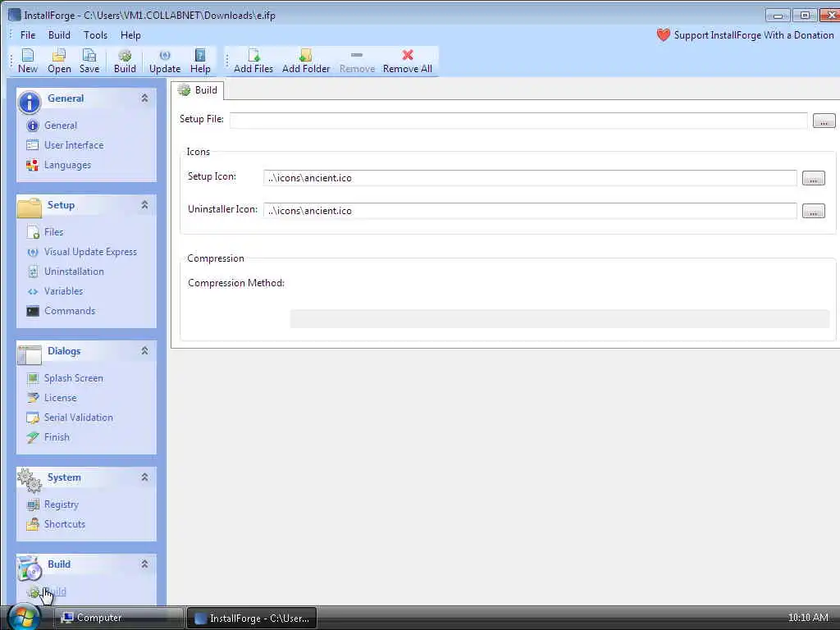Open the File menu
Viewport: 840px width, 630px height.
pos(28,35)
